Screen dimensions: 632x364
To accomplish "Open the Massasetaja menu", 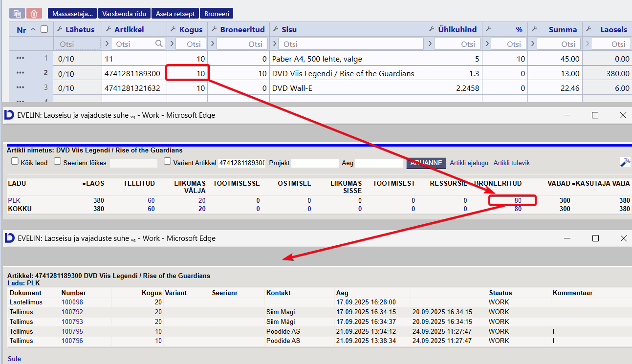I will [72, 14].
